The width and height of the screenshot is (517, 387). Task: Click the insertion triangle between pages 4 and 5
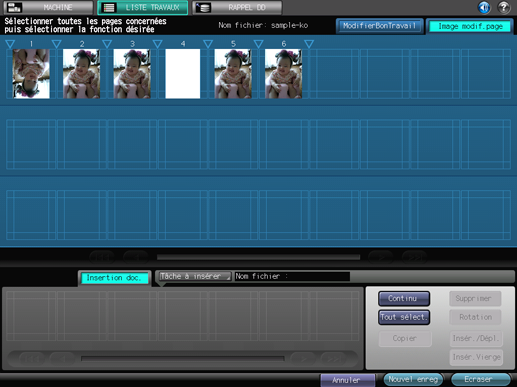(208, 44)
